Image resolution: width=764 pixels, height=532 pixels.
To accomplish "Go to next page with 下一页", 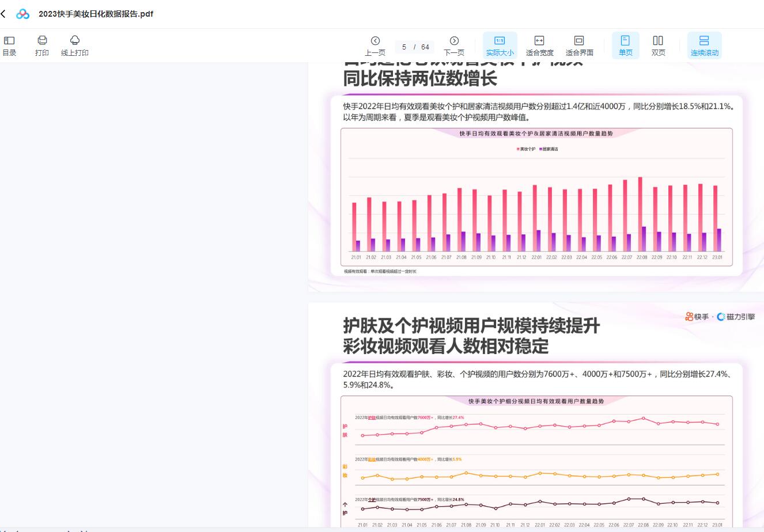I will 454,45.
